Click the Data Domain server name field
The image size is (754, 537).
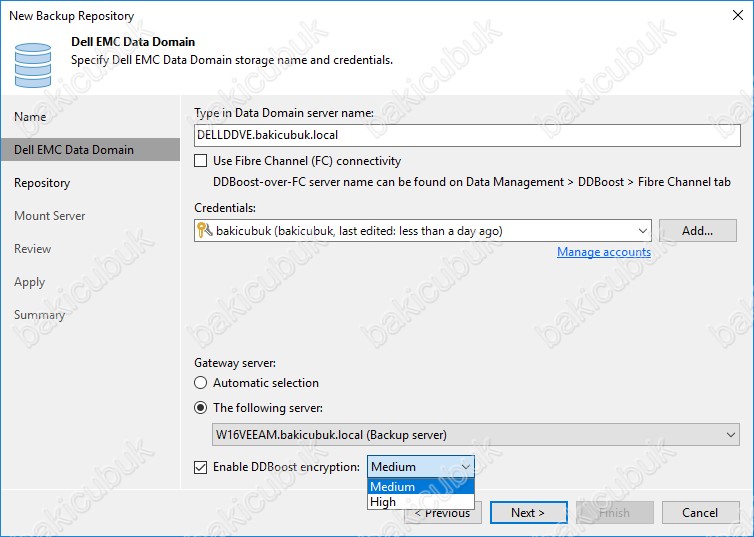point(467,135)
